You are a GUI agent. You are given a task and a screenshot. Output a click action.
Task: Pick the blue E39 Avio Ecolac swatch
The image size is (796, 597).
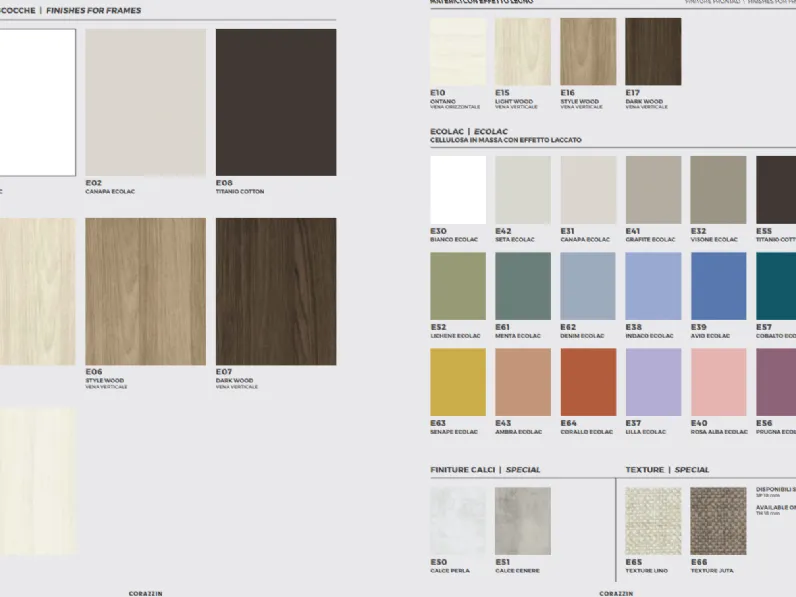(718, 286)
